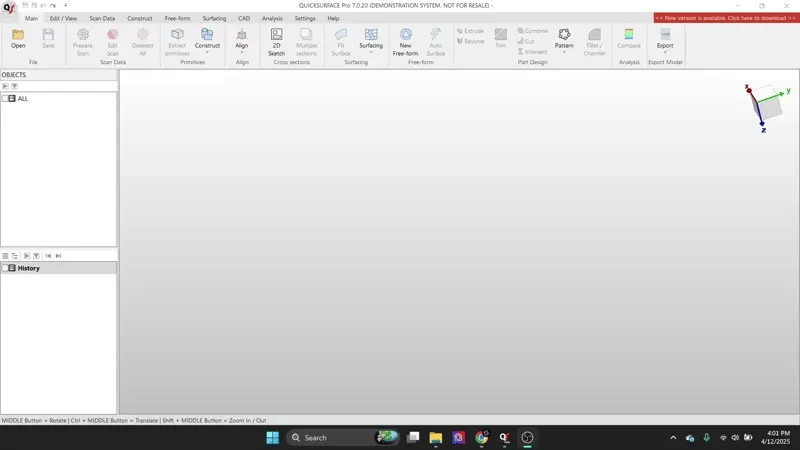Screen dimensions: 800x450
Task: Open the Settings tab
Action: click(305, 18)
